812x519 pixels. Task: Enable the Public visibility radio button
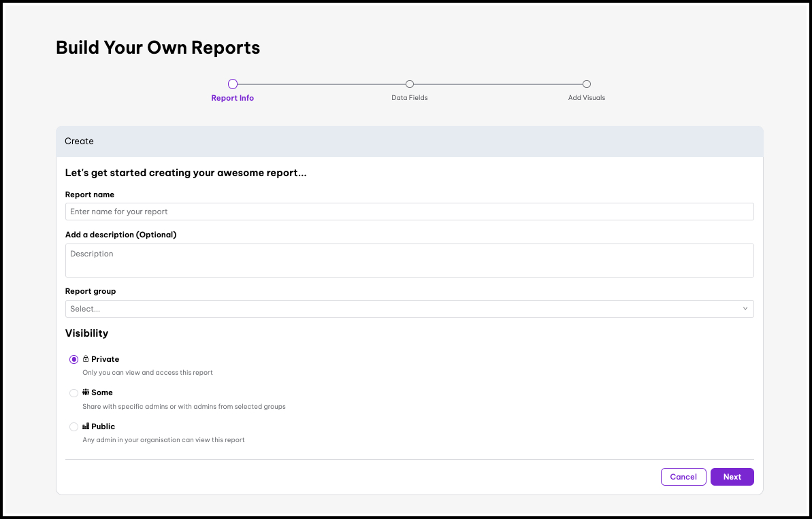coord(74,427)
